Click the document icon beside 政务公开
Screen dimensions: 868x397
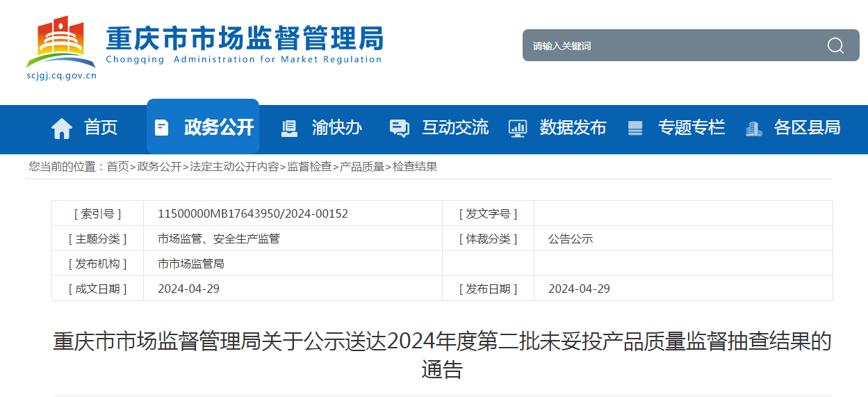(x=161, y=128)
